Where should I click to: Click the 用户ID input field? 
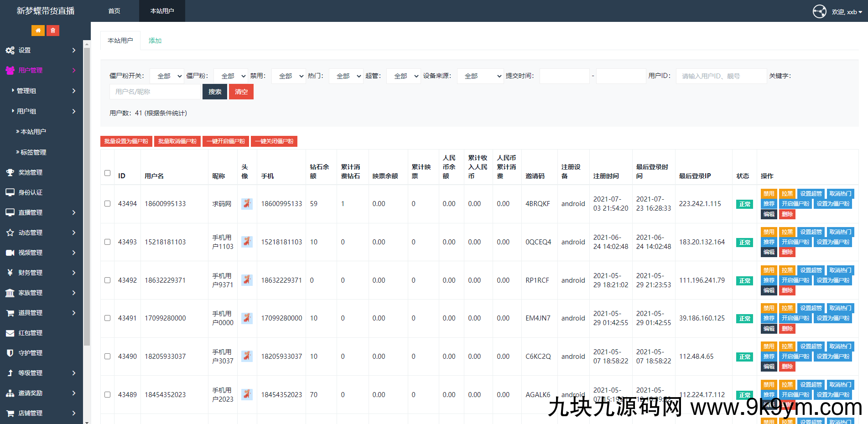pos(721,76)
